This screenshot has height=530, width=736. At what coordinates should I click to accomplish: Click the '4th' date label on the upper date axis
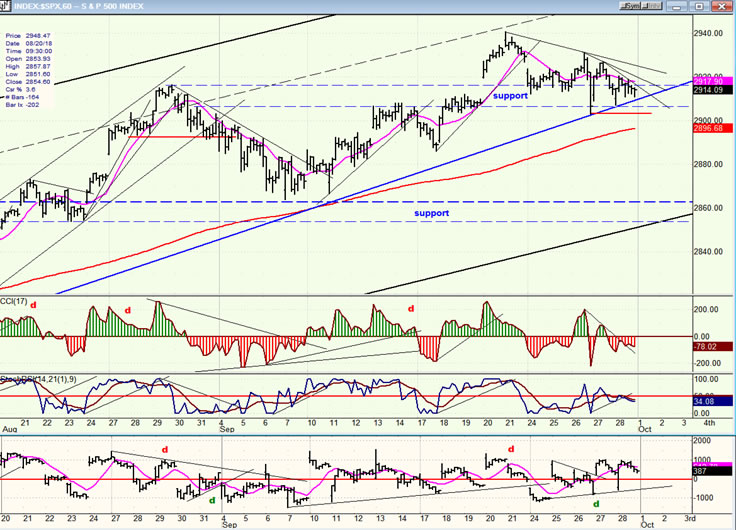coord(709,423)
